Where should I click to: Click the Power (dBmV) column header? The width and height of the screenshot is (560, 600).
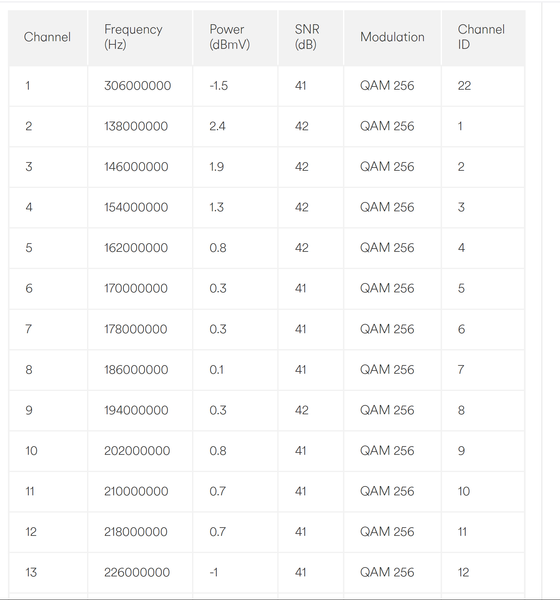230,37
